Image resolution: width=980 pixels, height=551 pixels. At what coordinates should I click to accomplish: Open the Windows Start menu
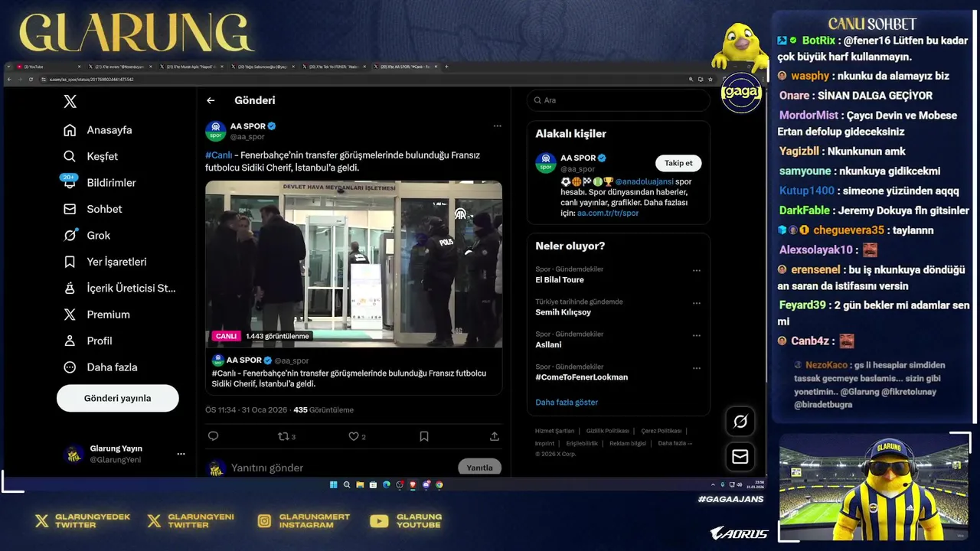click(x=334, y=484)
